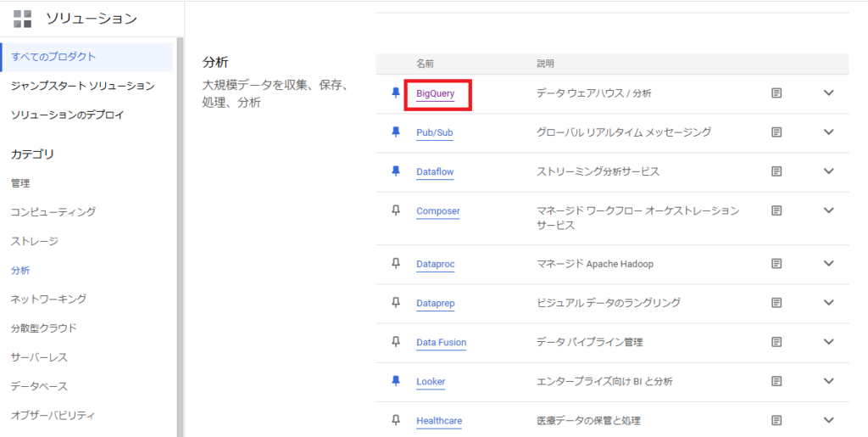Click documentation icon for Looker row
The width and height of the screenshot is (868, 437).
tap(776, 381)
